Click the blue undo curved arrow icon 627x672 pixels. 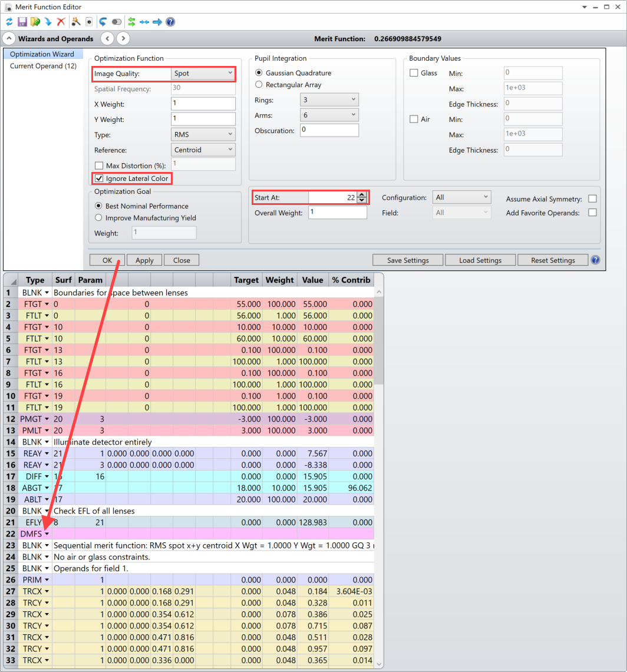103,22
